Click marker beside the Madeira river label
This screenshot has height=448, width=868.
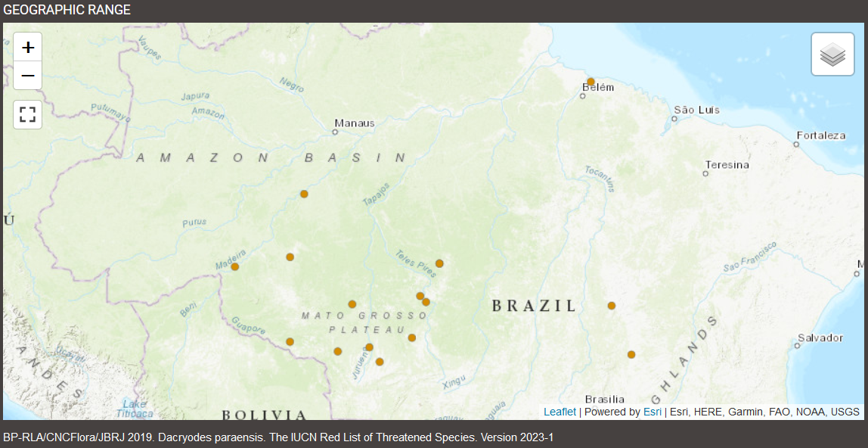[234, 266]
